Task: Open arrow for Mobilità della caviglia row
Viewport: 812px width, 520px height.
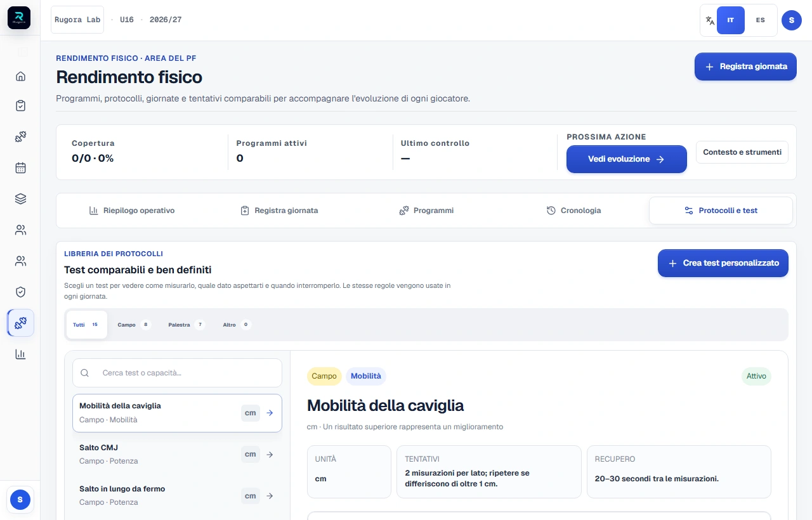Action: click(x=270, y=413)
